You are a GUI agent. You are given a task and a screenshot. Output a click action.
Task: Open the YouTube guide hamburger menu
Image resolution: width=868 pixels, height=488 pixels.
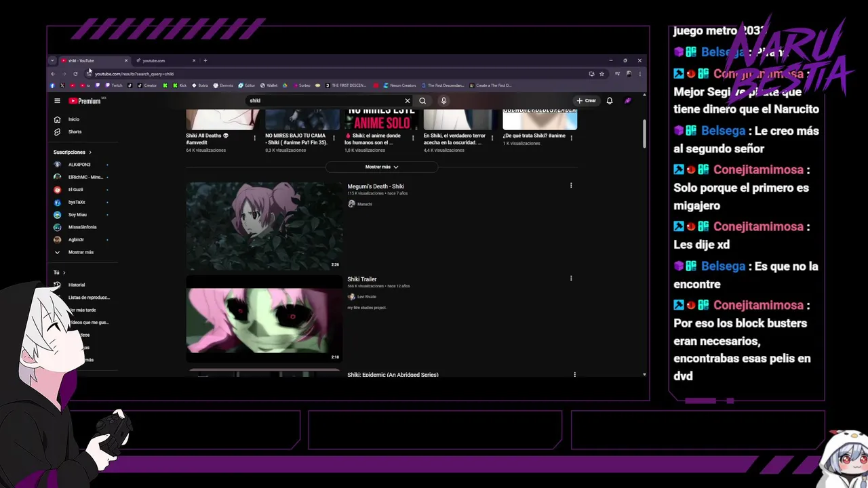tap(57, 101)
